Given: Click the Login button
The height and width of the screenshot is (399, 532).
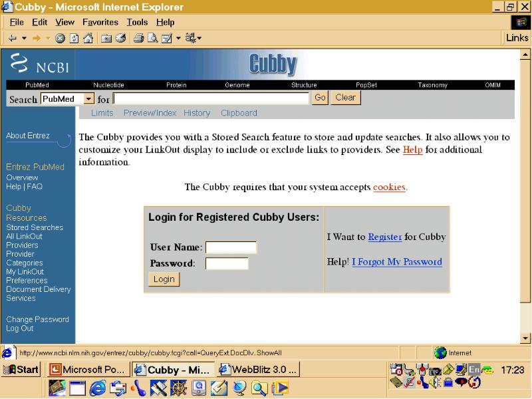Looking at the screenshot, I should pyautogui.click(x=164, y=279).
